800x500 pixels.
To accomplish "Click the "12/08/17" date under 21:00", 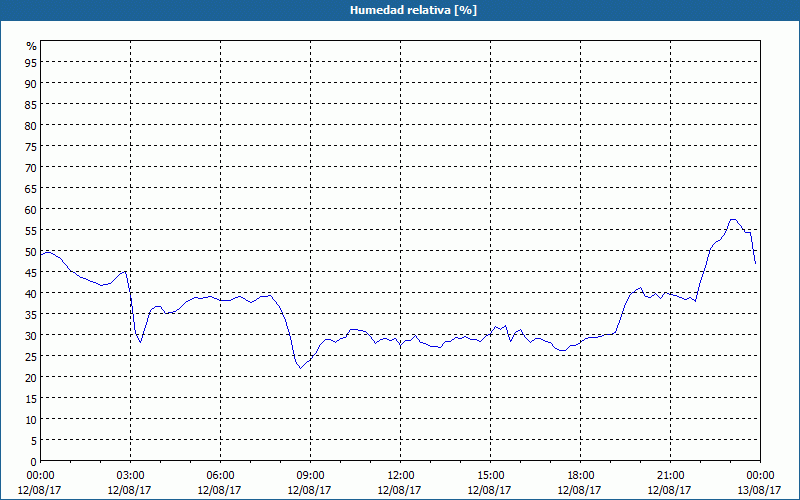I will (669, 490).
